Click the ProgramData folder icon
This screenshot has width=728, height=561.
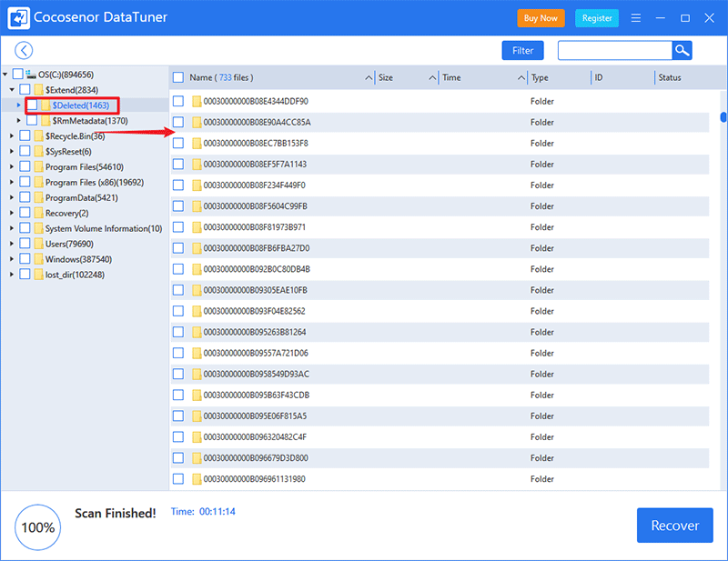(38, 197)
